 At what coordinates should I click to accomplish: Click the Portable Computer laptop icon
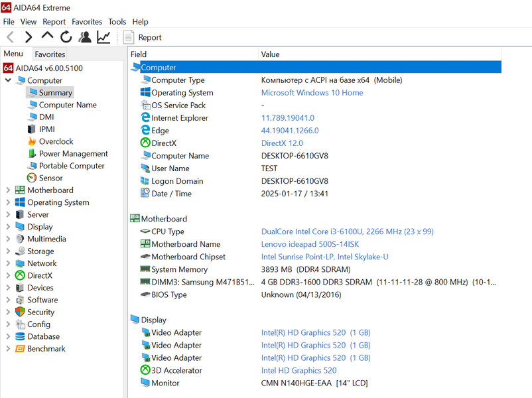[33, 166]
